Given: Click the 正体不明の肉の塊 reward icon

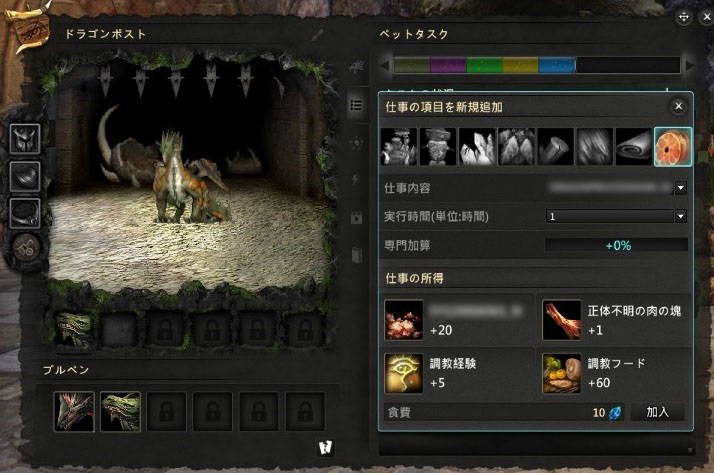Looking at the screenshot, I should tap(562, 320).
